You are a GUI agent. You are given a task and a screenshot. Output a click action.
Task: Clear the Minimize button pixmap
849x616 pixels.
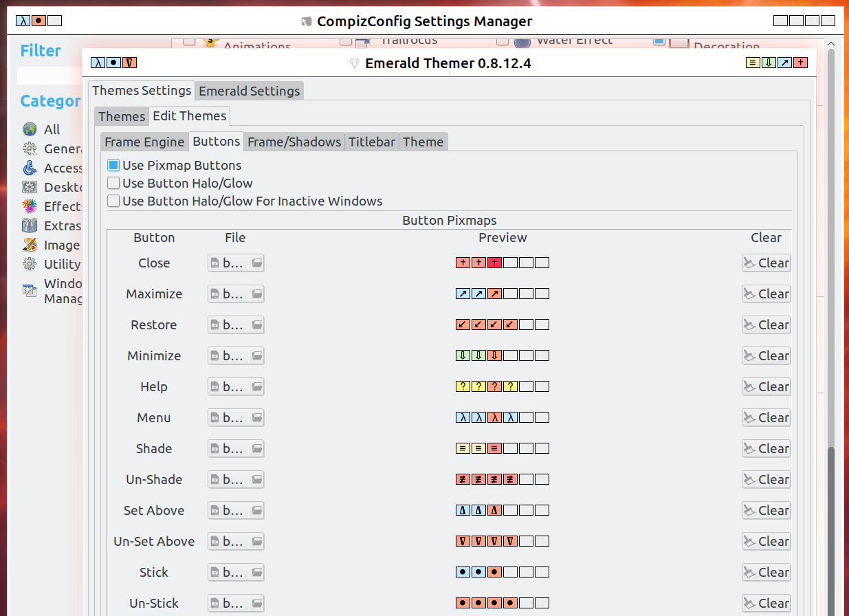pyautogui.click(x=766, y=356)
